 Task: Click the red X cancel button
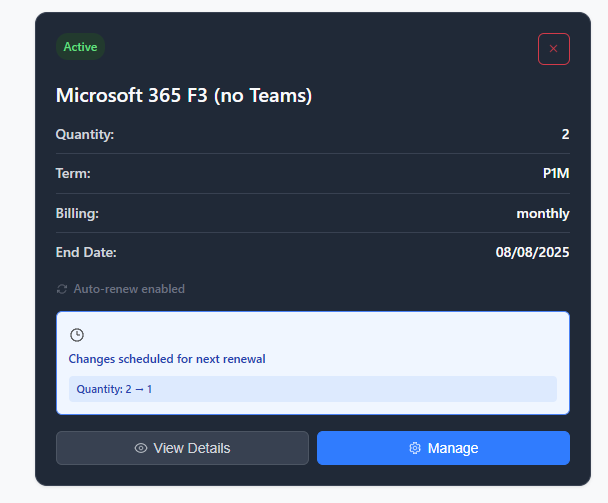[x=553, y=49]
